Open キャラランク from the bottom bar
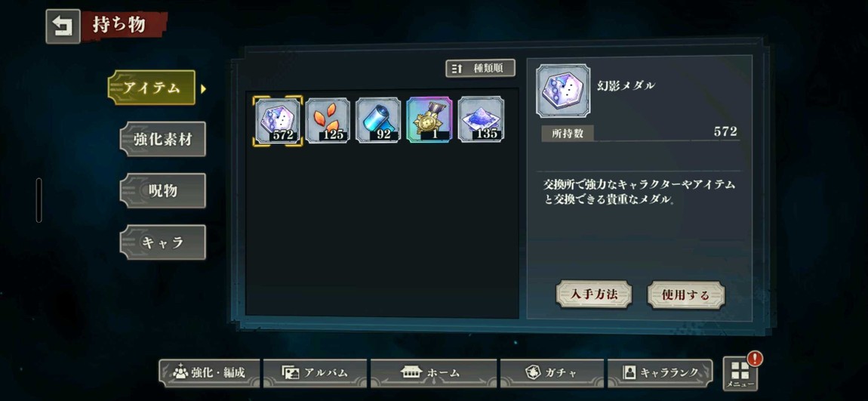The height and width of the screenshot is (401, 868). [660, 373]
